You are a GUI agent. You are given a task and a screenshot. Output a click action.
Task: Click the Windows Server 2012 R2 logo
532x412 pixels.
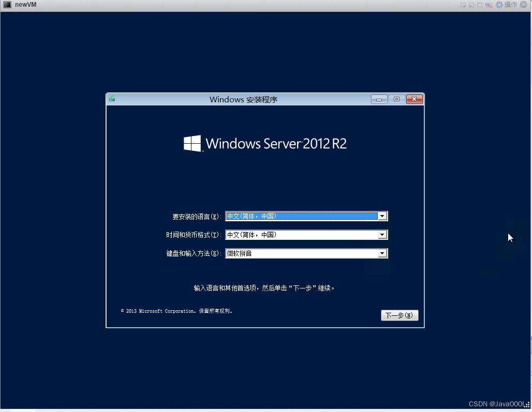coord(265,144)
